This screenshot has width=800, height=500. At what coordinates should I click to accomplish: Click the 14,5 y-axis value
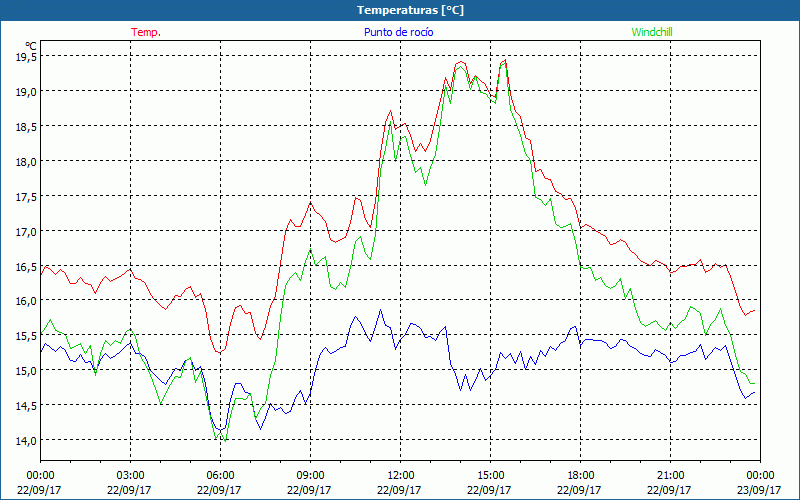point(26,406)
